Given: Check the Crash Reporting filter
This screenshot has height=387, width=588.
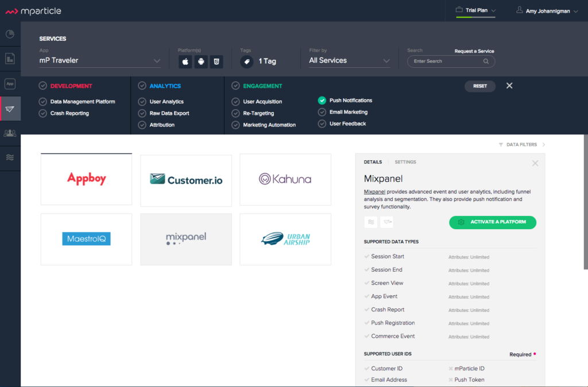Looking at the screenshot, I should [42, 113].
